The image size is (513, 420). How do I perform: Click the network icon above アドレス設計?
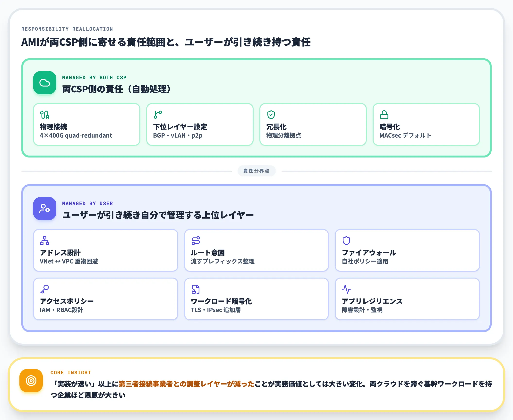pos(45,241)
